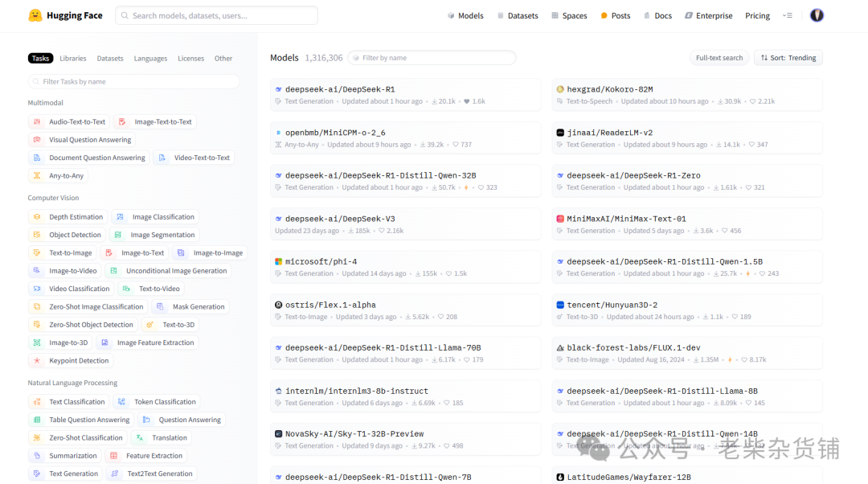The image size is (868, 484).
Task: Pick the Image Classification task icon
Action: 120,217
